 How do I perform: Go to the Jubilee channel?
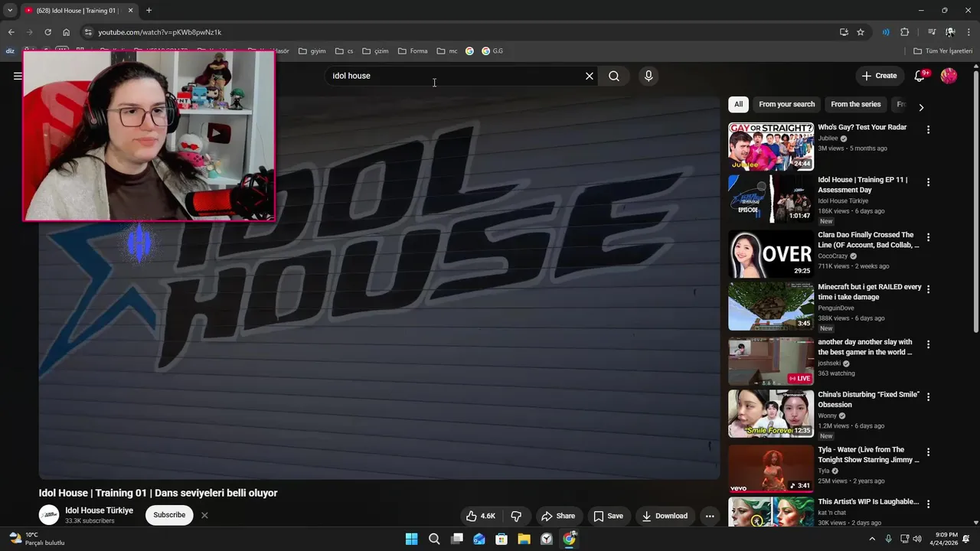828,139
